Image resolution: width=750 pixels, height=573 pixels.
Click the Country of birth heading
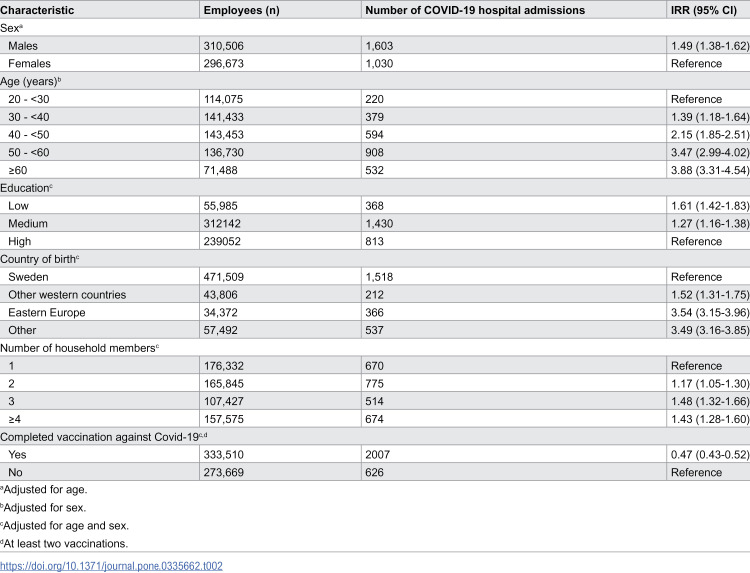click(40, 259)
